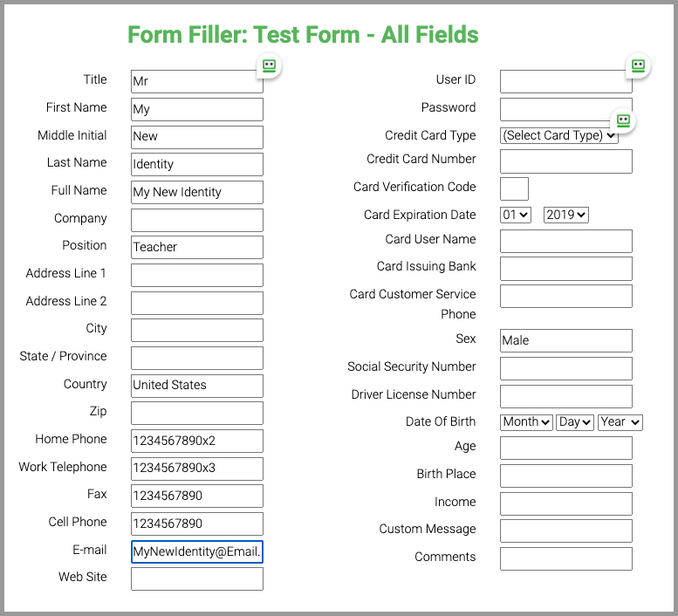Select the Birth Place input field
This screenshot has width=678, height=616.
[x=566, y=476]
